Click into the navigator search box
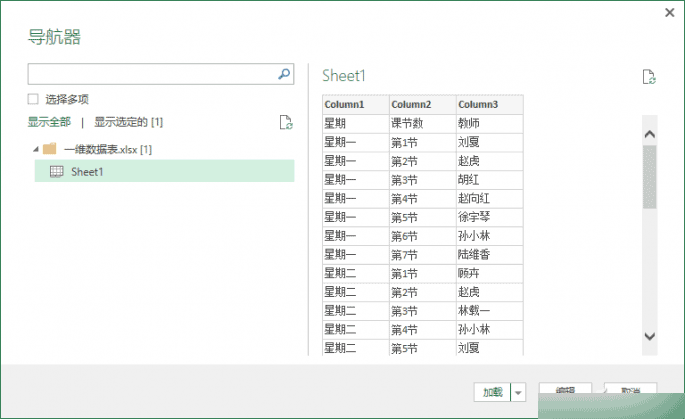The image size is (685, 419). pos(150,73)
